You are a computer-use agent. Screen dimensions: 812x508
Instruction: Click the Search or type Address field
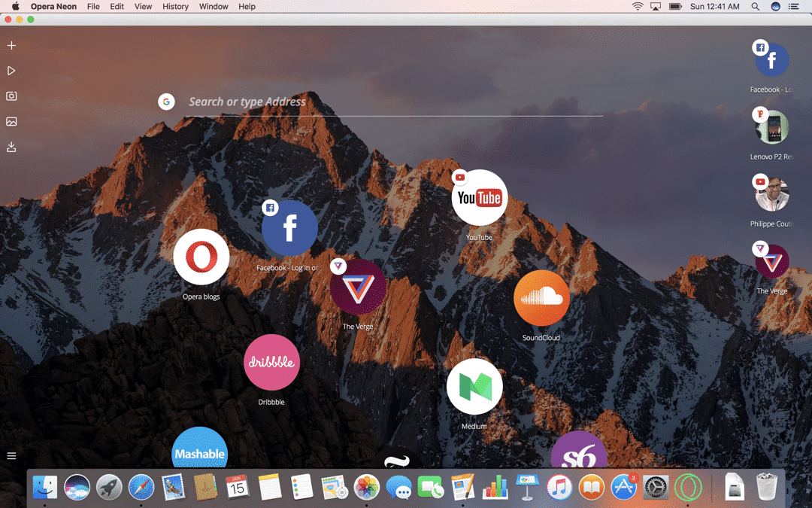coord(395,102)
